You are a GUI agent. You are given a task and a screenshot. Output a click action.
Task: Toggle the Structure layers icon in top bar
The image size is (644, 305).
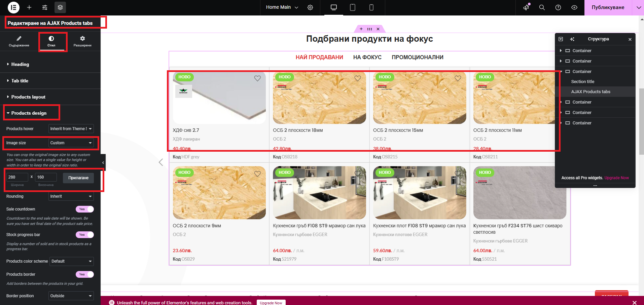tap(60, 7)
